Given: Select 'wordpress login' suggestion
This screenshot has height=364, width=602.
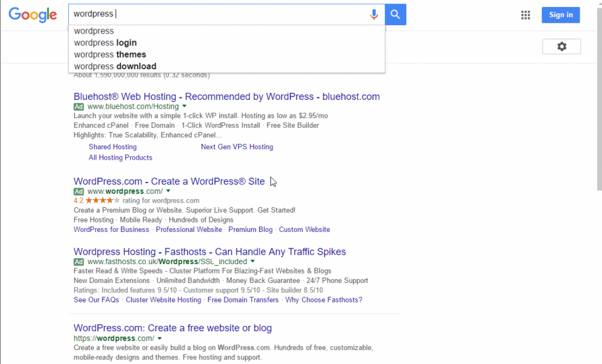Looking at the screenshot, I should click(226, 43).
